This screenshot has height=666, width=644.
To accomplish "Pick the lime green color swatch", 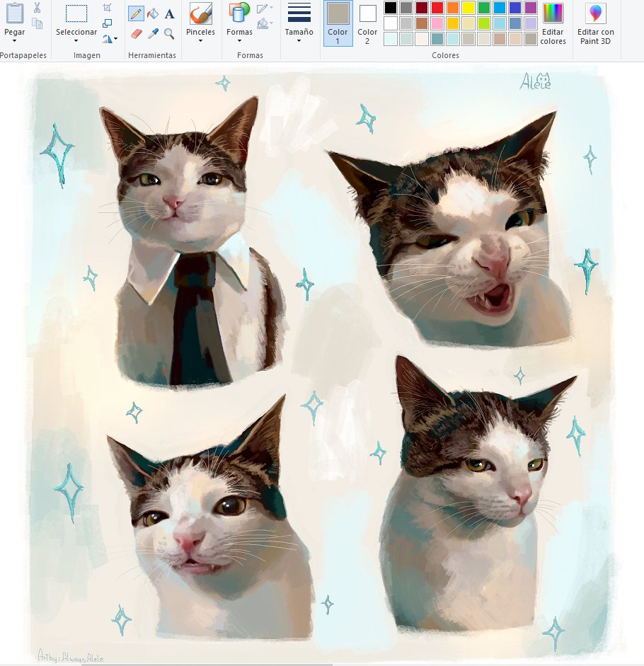I will pos(484,23).
